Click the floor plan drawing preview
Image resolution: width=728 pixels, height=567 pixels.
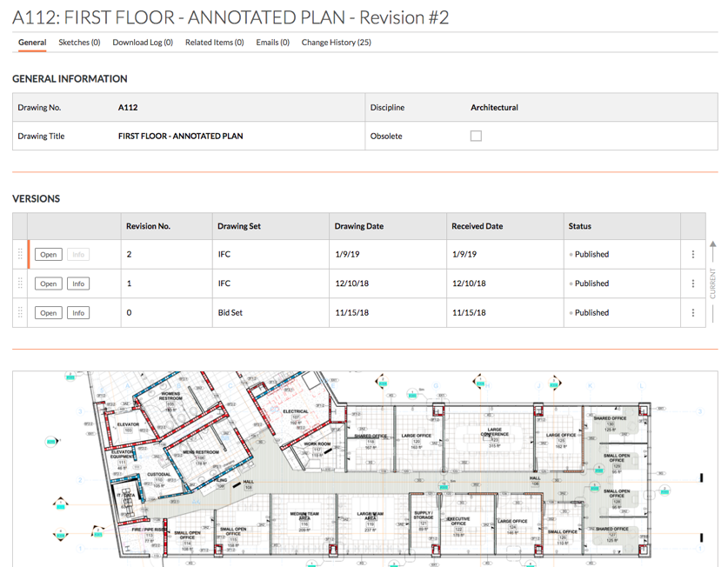point(364,470)
